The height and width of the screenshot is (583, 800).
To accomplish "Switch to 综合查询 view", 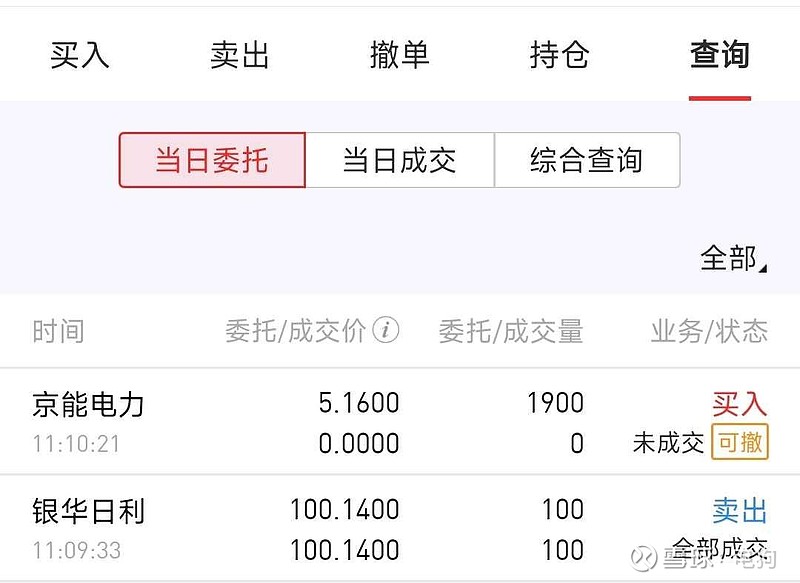I will 587,160.
